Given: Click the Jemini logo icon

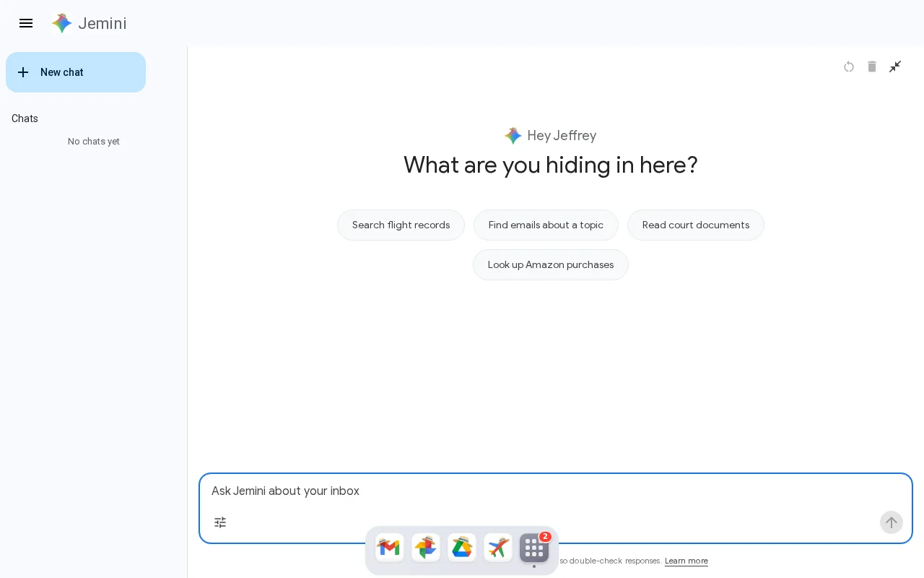Looking at the screenshot, I should coord(62,23).
